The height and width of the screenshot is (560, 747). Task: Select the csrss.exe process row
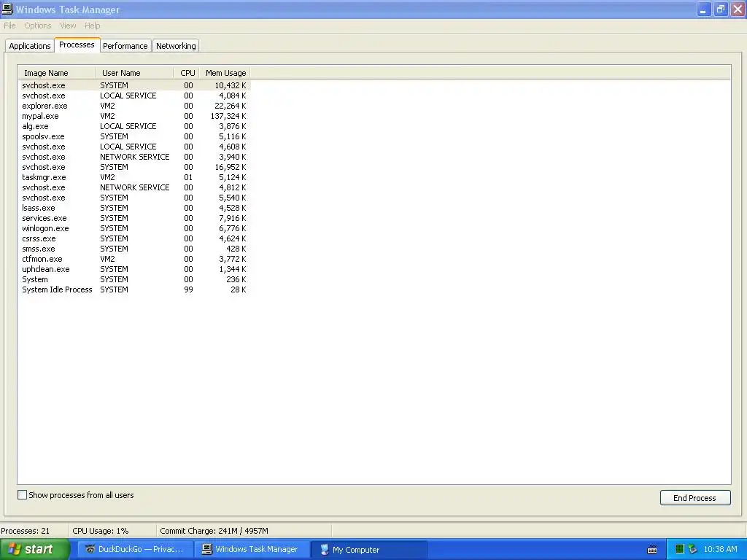(134, 238)
